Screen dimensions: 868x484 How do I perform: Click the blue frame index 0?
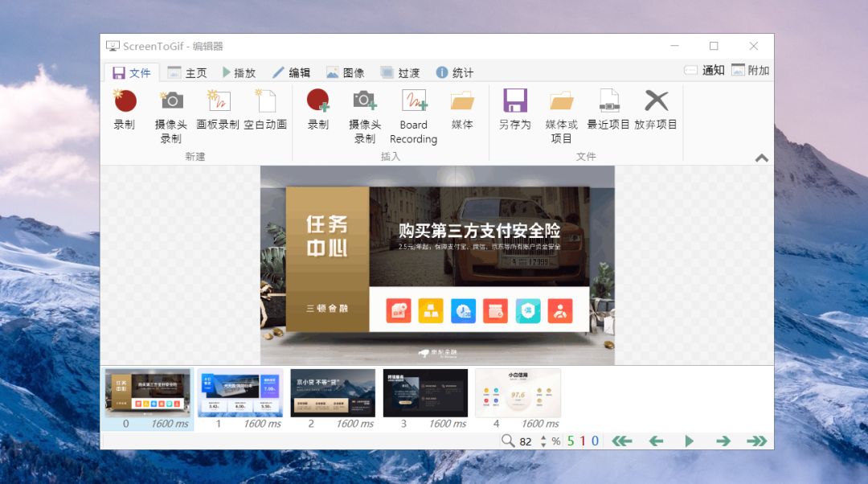595,441
